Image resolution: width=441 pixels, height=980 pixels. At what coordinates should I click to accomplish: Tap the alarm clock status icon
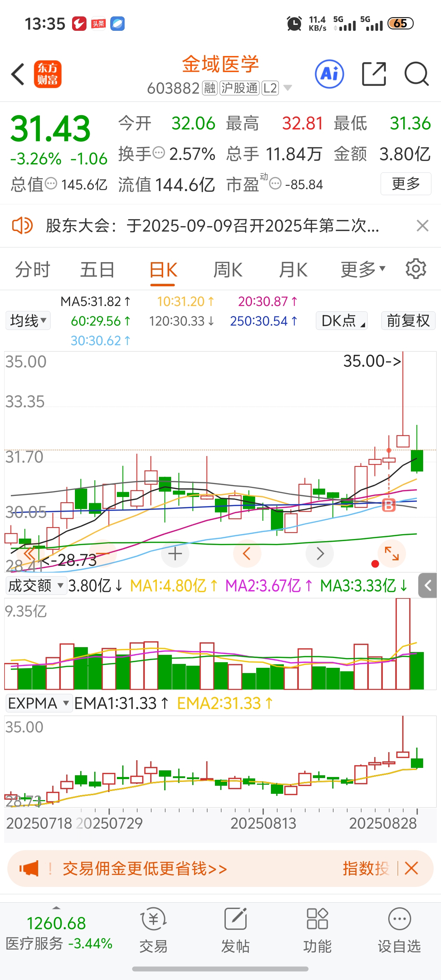(294, 23)
